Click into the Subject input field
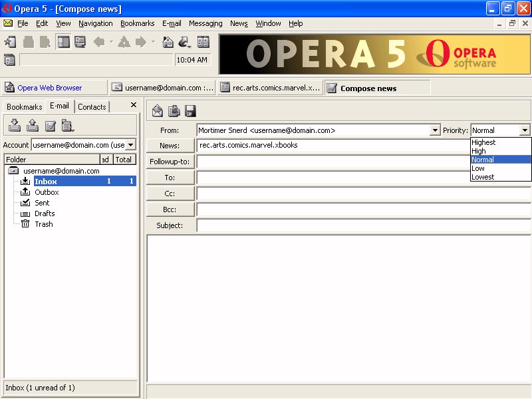The height and width of the screenshot is (399, 532). click(x=364, y=225)
